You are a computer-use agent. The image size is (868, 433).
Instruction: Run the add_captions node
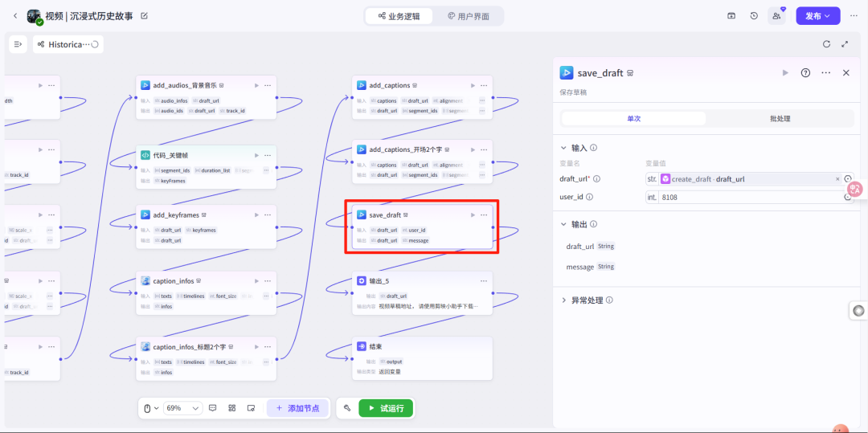tap(473, 85)
